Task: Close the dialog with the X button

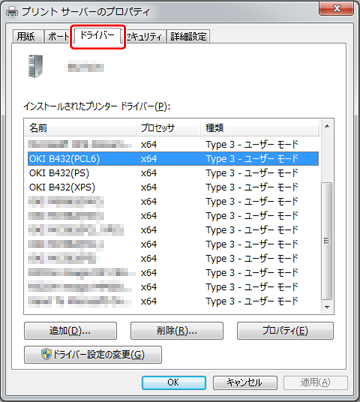Action: point(336,8)
